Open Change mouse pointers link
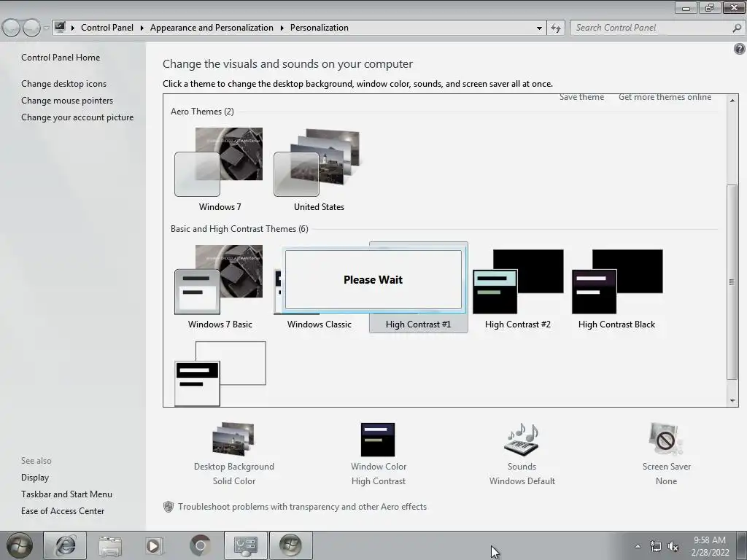Screen dimensions: 747x560 (67, 101)
